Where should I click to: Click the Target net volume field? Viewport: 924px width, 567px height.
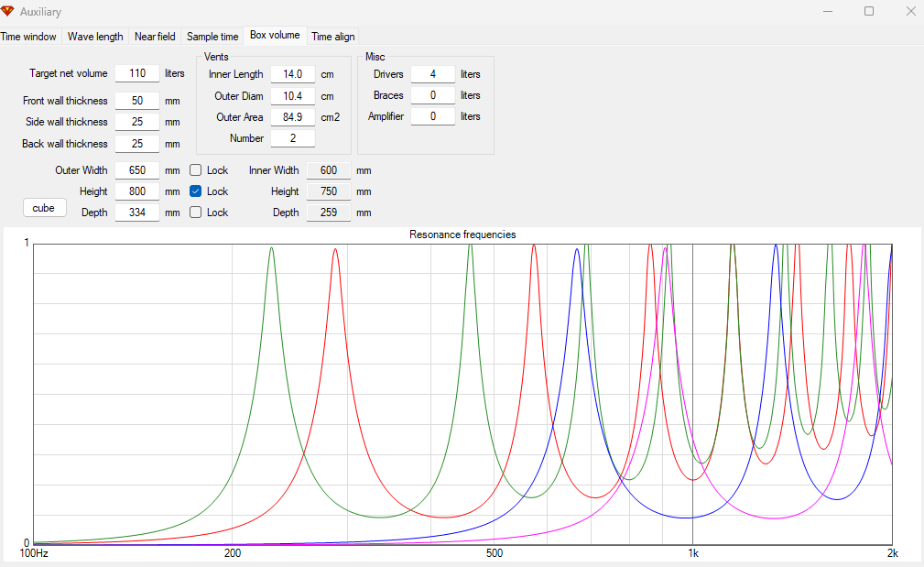tap(137, 73)
